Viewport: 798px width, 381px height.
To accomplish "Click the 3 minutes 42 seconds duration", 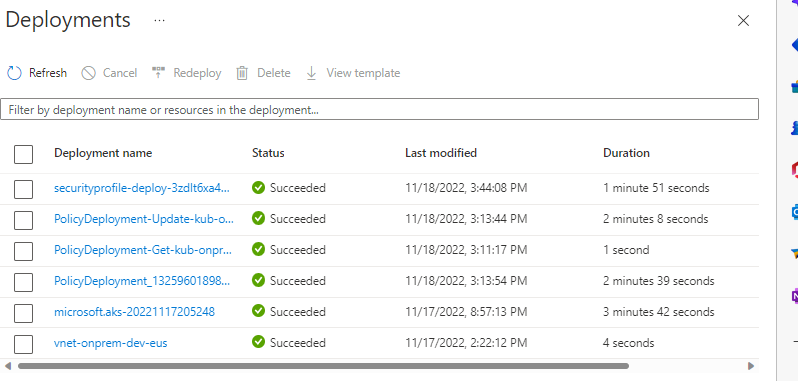I will point(659,312).
